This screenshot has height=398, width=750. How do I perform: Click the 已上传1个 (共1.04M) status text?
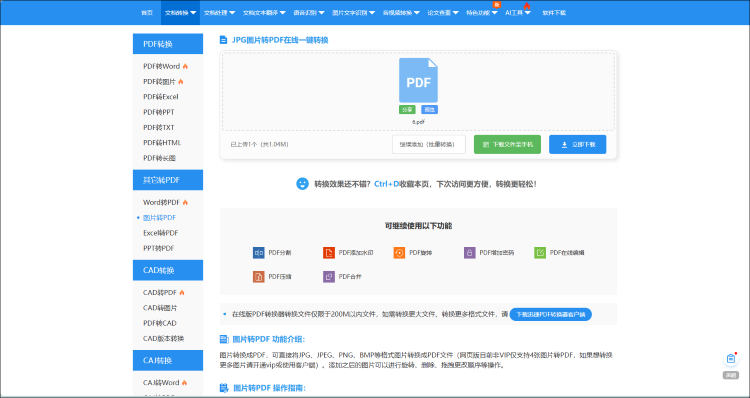click(259, 144)
